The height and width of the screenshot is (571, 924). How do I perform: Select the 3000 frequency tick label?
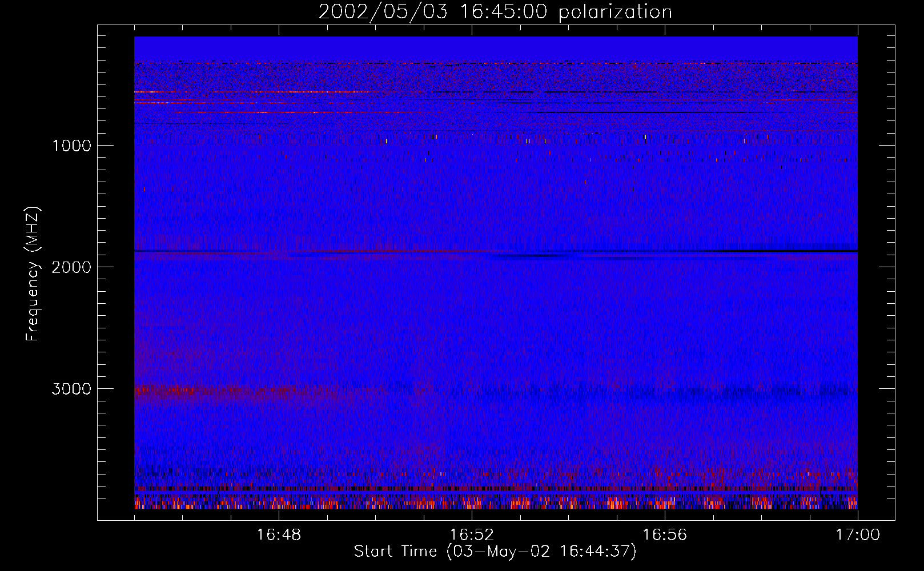[71, 389]
